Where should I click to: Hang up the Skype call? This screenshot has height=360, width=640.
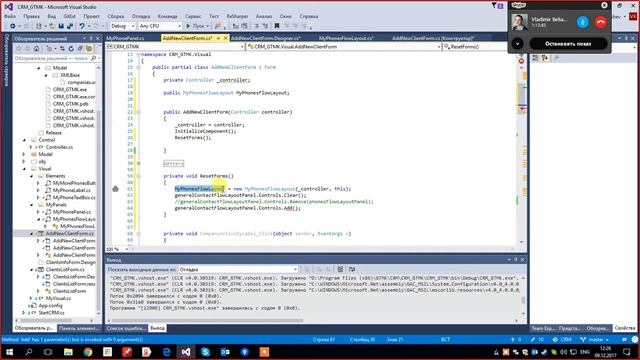click(600, 22)
